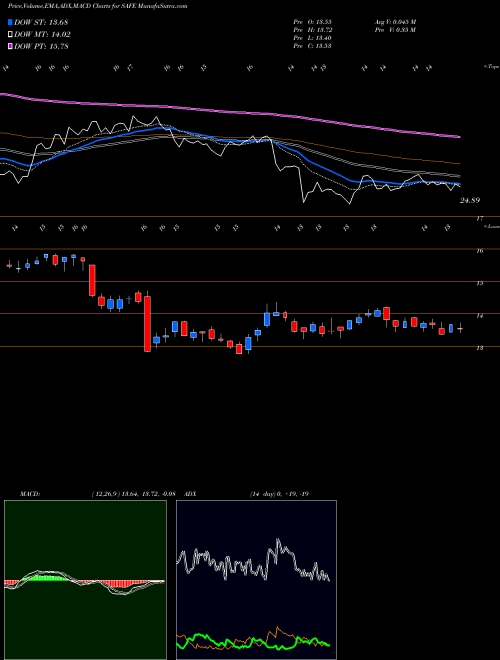Click the 'Pre O: 13.55' value

click(313, 22)
